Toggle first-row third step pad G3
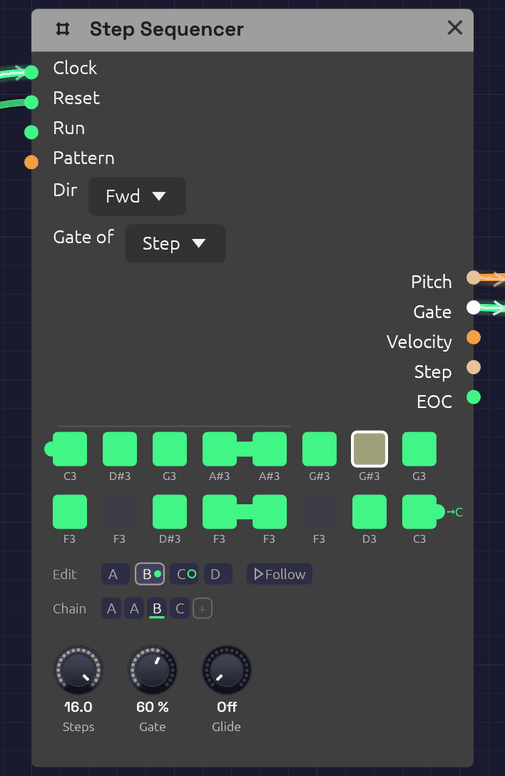This screenshot has height=776, width=505. coord(170,449)
